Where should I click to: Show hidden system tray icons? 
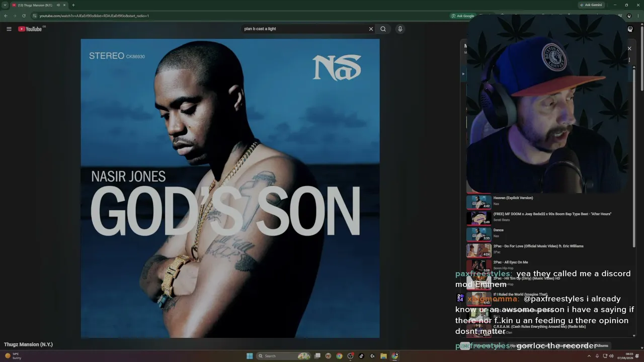tap(589, 356)
